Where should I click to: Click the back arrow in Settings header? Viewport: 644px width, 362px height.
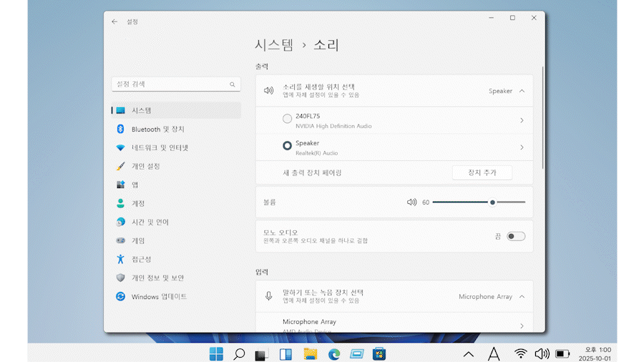114,21
